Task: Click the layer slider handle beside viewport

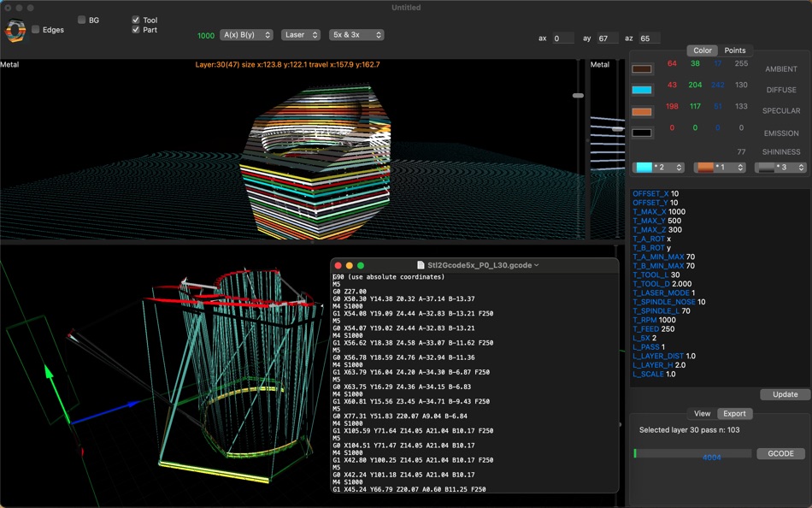Action: click(x=578, y=96)
